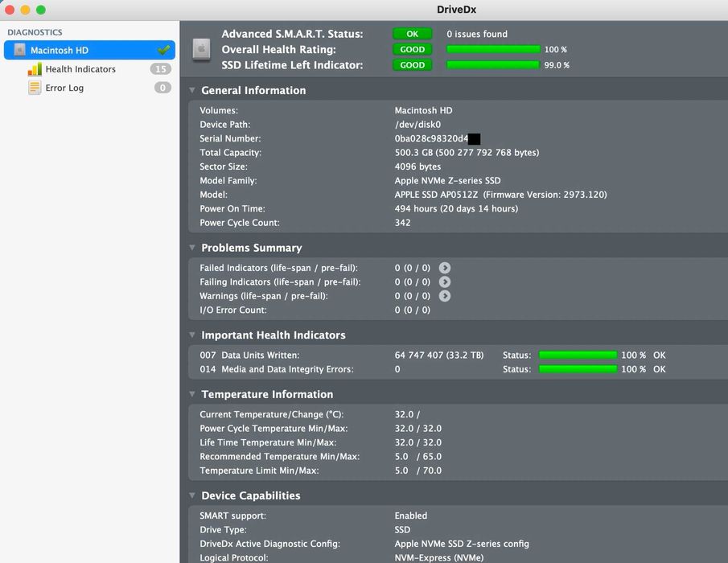Open the Error Log entry
Screen dimensions: 728x563
point(64,88)
